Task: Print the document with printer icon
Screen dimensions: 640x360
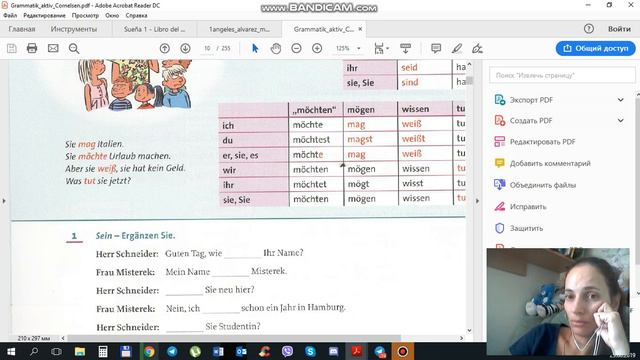Action: (32, 49)
